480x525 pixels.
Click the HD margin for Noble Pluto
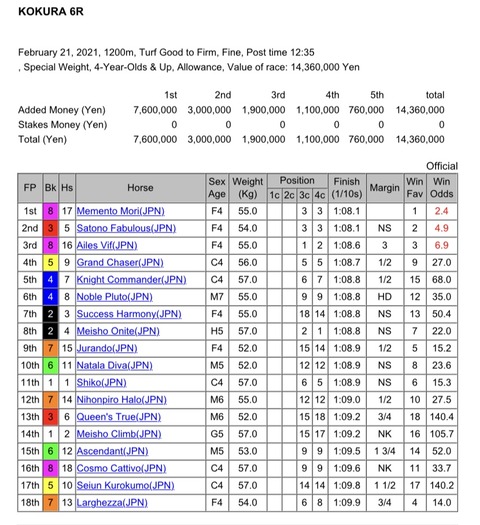tap(385, 297)
